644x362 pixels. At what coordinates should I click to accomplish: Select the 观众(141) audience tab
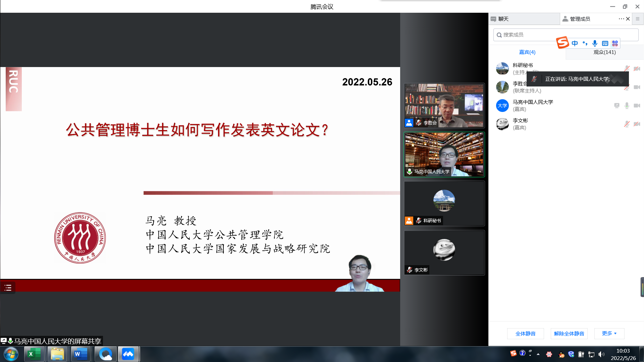tap(604, 52)
